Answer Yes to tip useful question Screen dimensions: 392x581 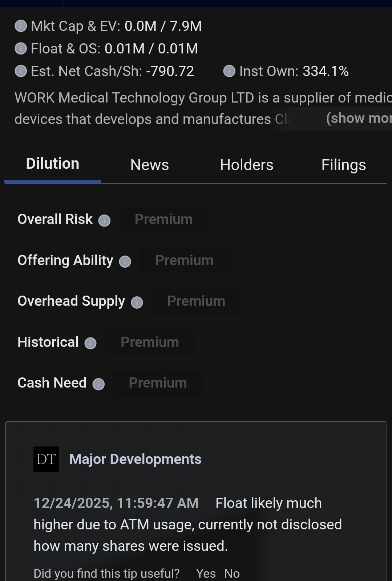pos(206,573)
